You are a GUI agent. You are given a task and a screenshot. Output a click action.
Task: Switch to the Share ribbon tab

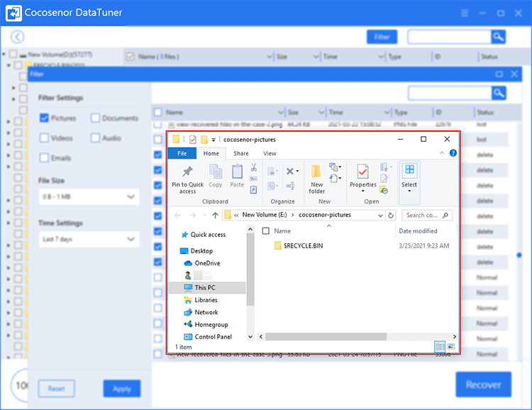click(241, 153)
